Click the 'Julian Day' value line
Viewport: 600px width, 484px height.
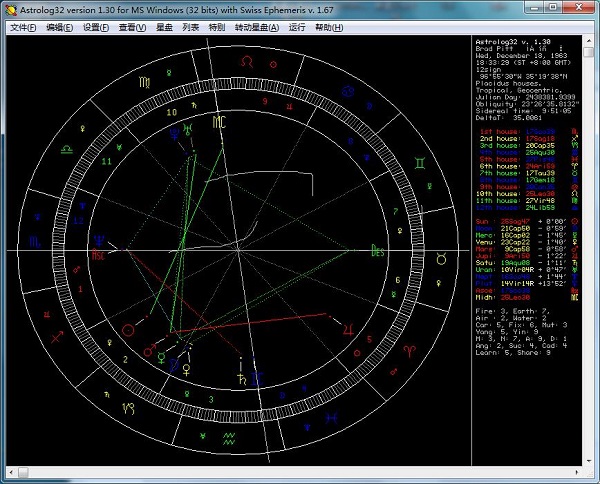[525, 97]
